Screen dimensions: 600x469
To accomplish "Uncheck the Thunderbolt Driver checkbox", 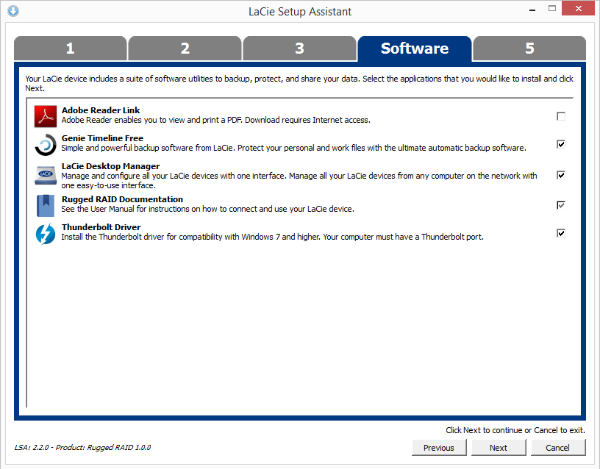I will pyautogui.click(x=561, y=233).
